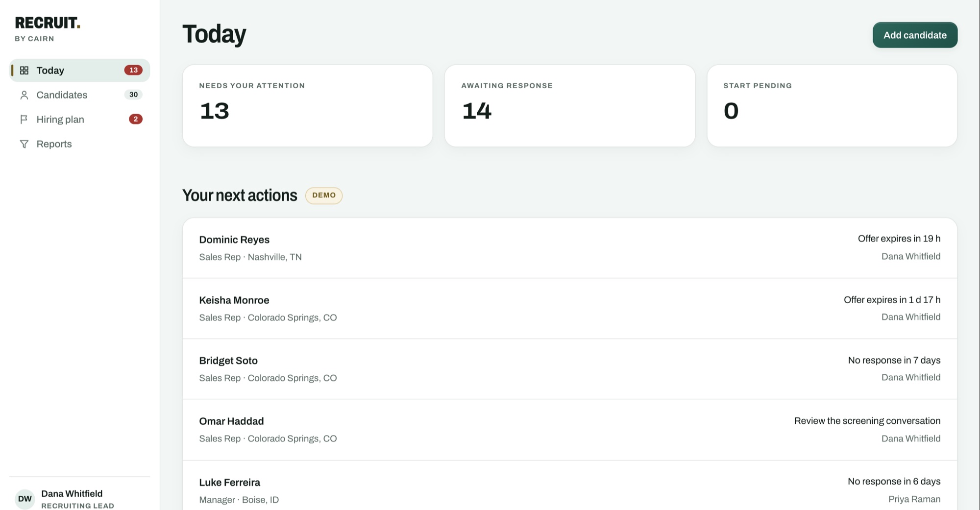This screenshot has width=980, height=510.
Task: Click the DEMO badge next to Your next actions
Action: 324,195
